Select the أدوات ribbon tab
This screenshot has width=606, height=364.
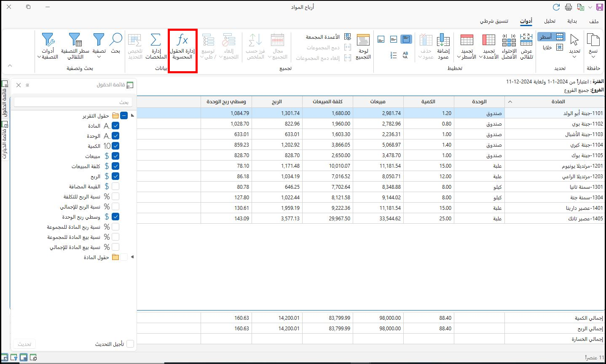pos(526,21)
